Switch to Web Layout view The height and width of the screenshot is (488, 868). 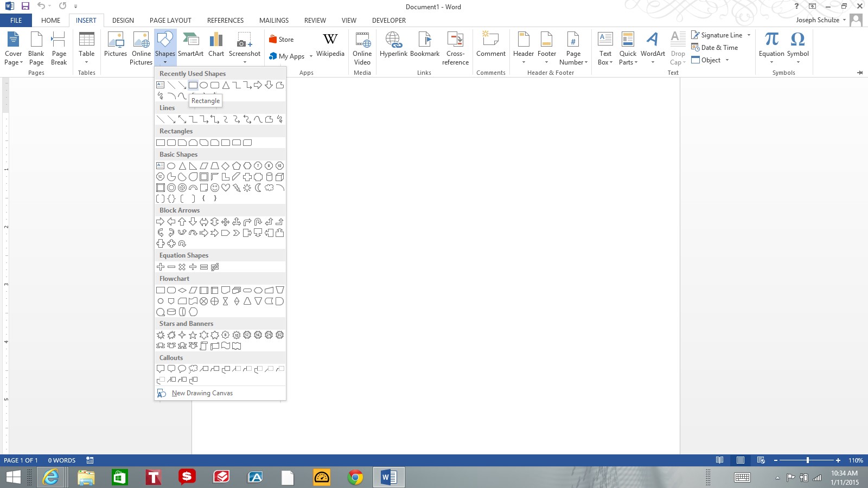[761, 460]
